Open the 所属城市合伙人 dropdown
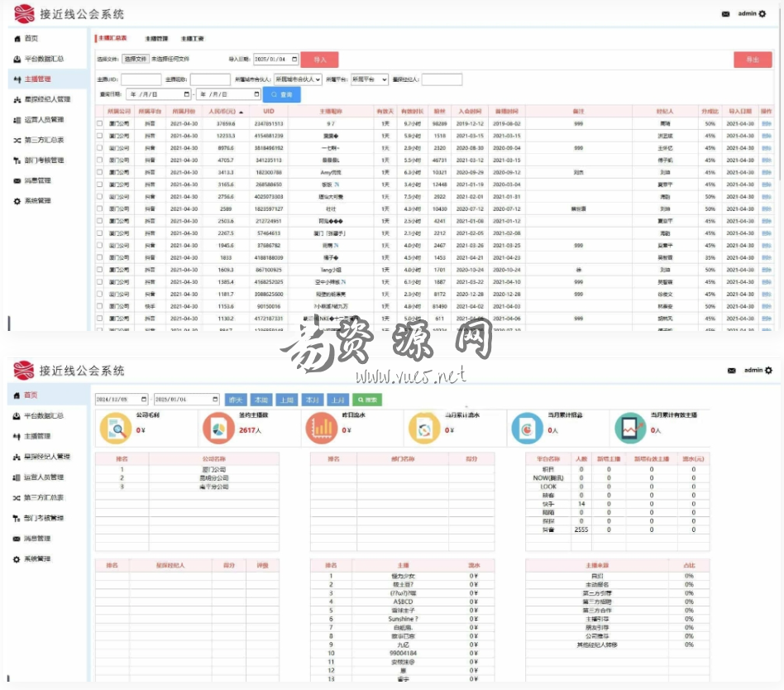The height and width of the screenshot is (690, 784). [x=298, y=79]
